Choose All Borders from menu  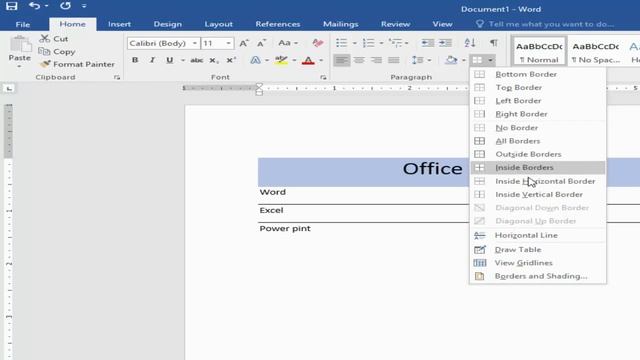pos(538,141)
